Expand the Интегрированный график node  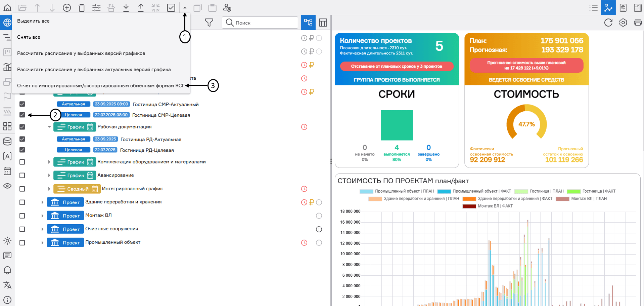pos(49,189)
